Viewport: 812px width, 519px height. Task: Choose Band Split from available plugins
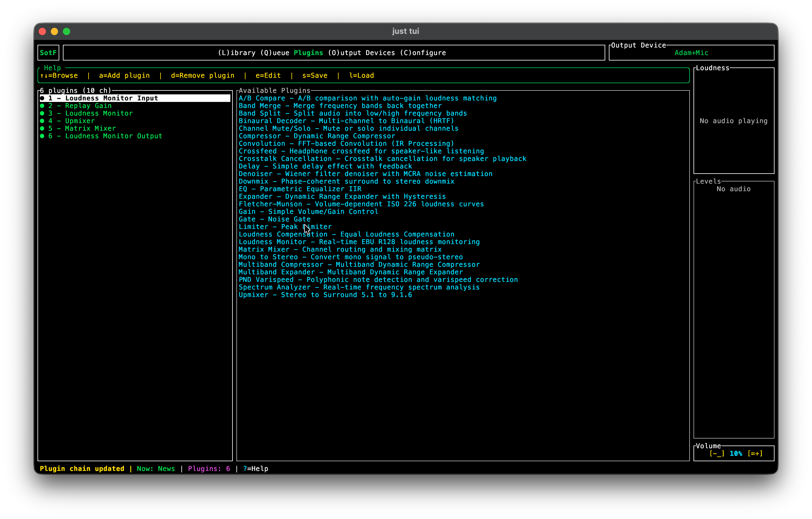[x=353, y=113]
